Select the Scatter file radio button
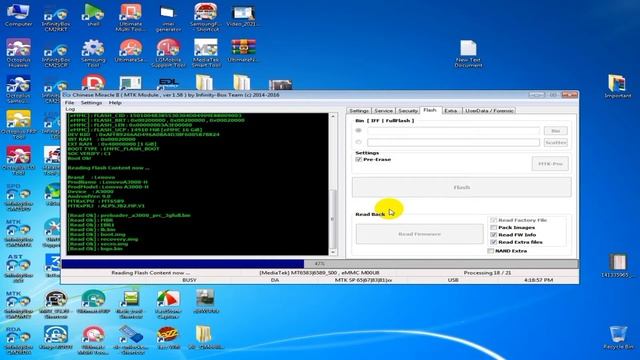 pos(358,142)
